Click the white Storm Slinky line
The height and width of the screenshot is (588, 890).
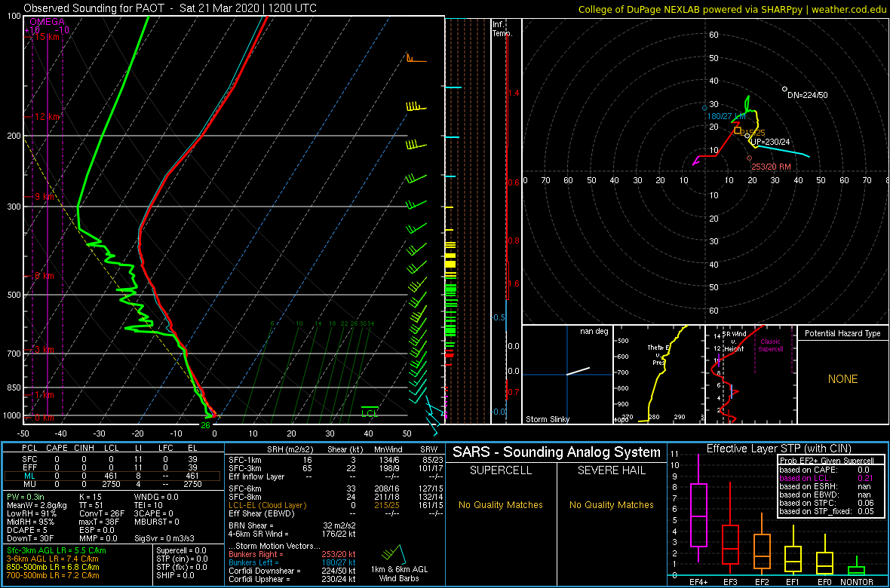click(x=578, y=371)
